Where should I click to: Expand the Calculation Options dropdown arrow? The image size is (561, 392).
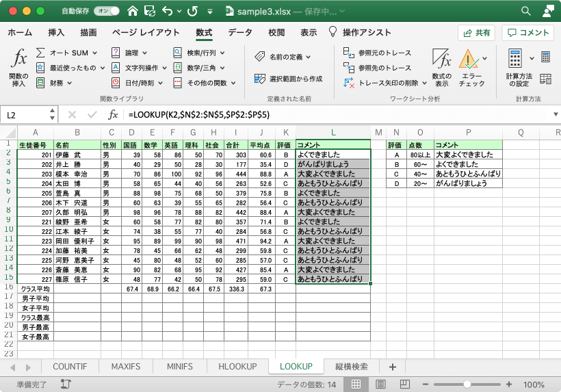click(532, 58)
